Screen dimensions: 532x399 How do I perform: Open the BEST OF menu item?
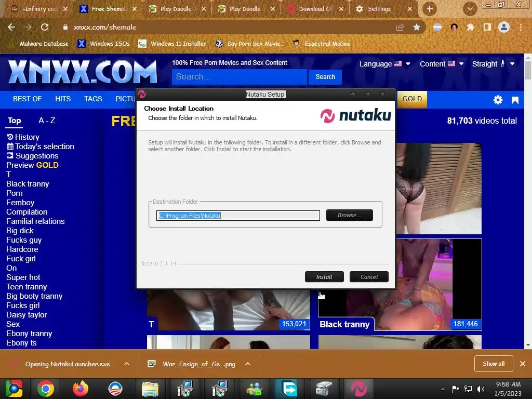27,99
